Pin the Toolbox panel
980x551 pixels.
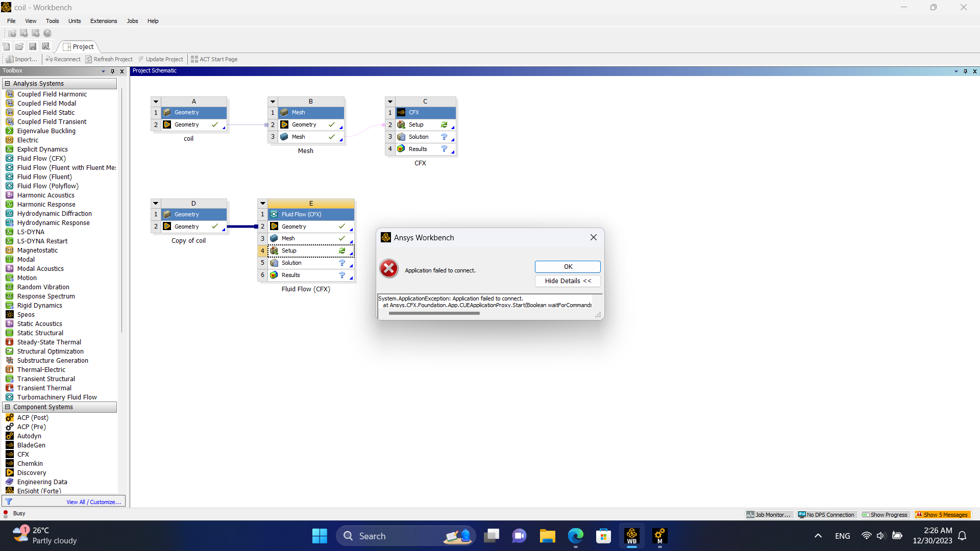113,71
